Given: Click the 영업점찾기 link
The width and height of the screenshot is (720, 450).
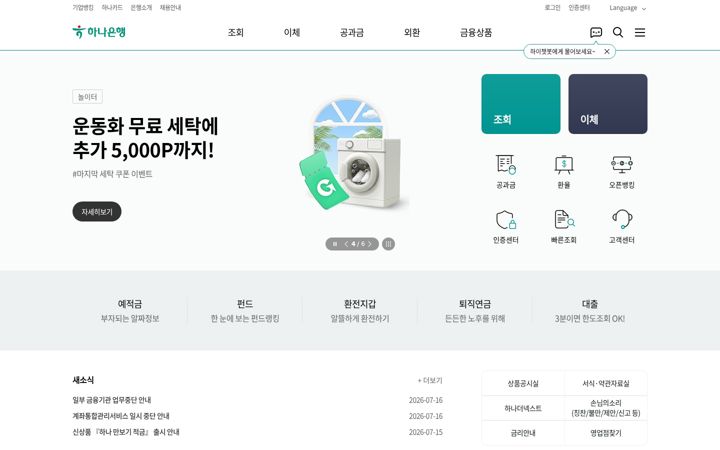Looking at the screenshot, I should pyautogui.click(x=606, y=433).
